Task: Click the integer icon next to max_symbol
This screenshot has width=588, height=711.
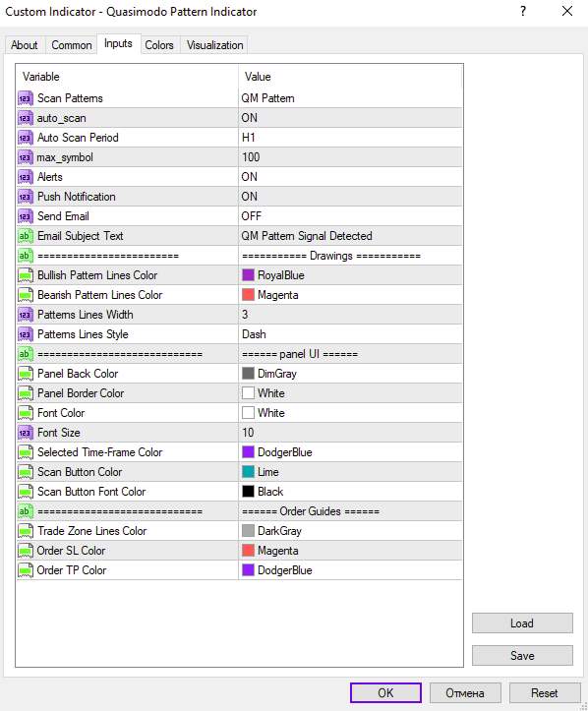Action: 26,157
